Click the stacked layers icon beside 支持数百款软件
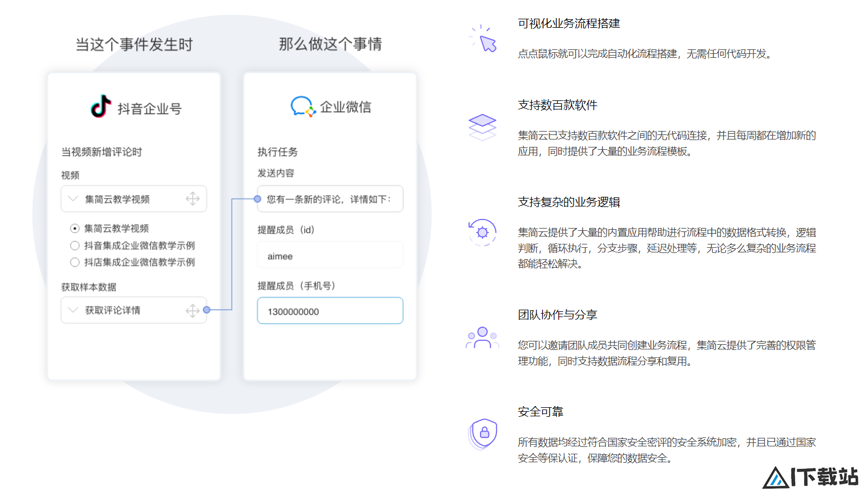This screenshot has width=868, height=494. click(x=482, y=128)
